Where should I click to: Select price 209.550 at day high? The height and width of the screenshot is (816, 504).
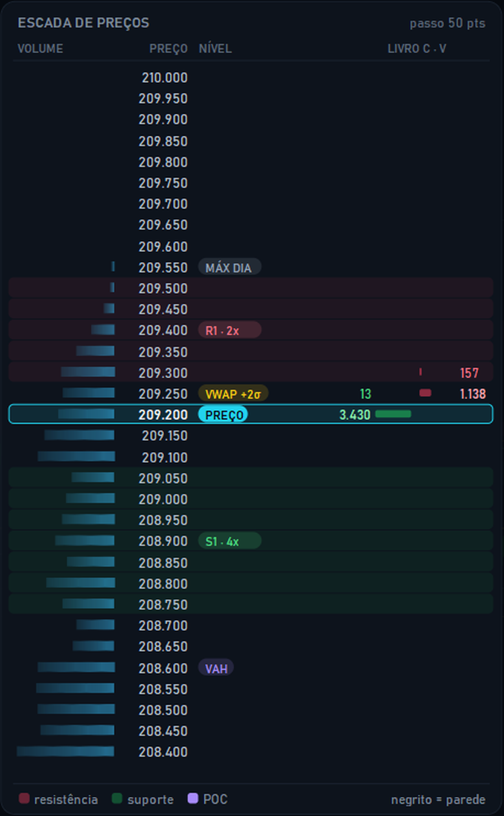pyautogui.click(x=163, y=268)
